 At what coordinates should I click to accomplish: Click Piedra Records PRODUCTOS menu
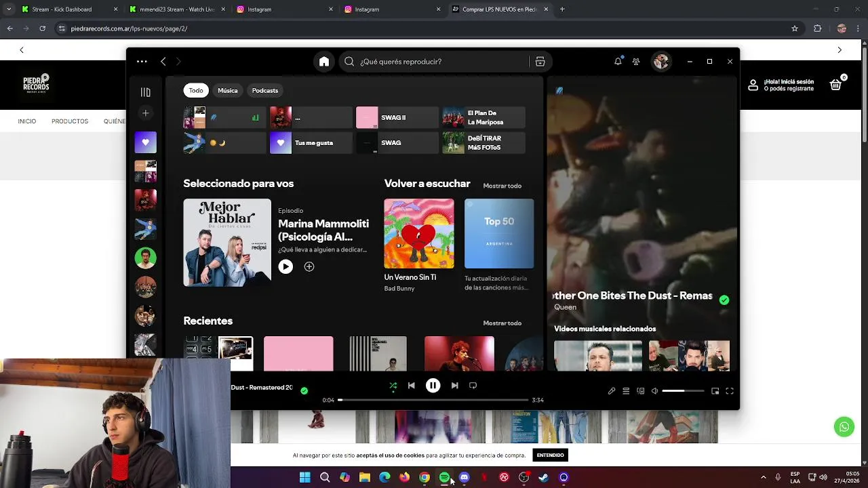[x=70, y=121]
